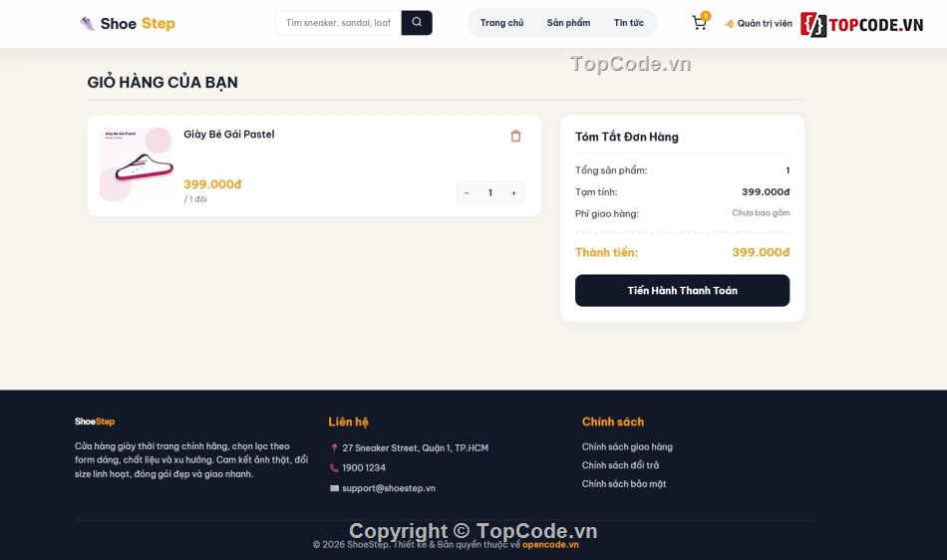Click the / 1 đôi unit text
This screenshot has width=947, height=560.
pyautogui.click(x=195, y=199)
